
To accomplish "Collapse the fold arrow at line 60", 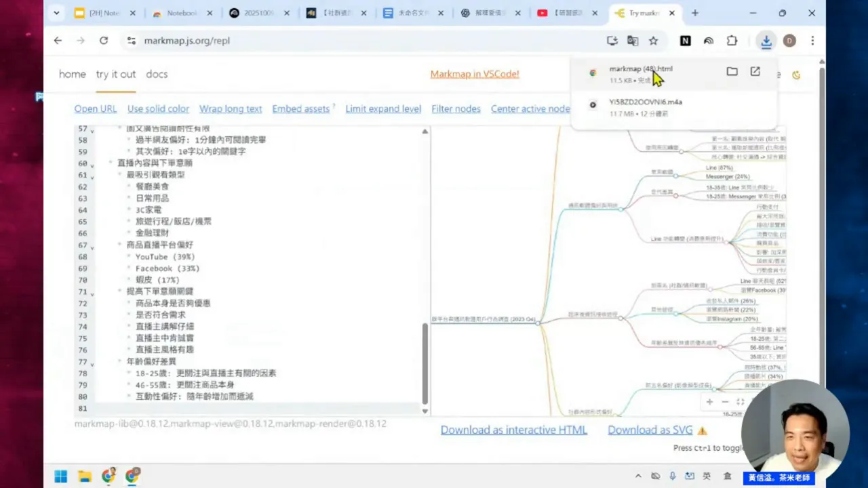I will point(92,164).
